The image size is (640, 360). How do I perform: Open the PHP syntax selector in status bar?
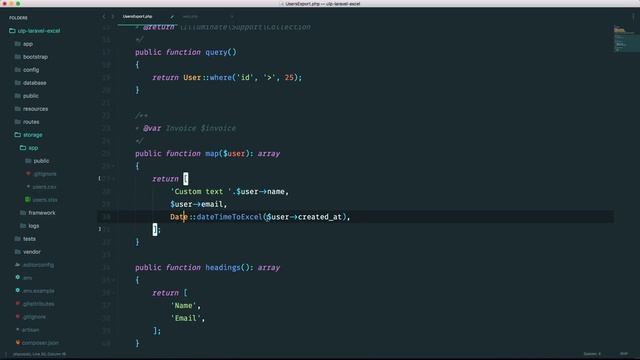point(624,354)
